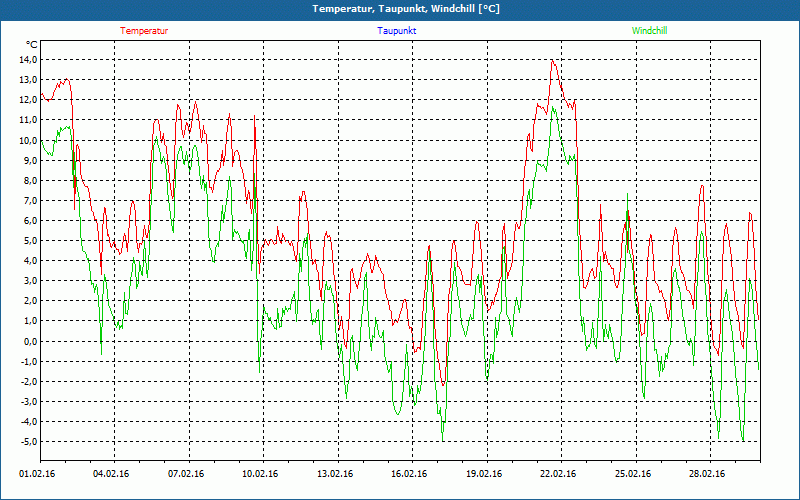Click the 28.02.16 date label

point(707,474)
